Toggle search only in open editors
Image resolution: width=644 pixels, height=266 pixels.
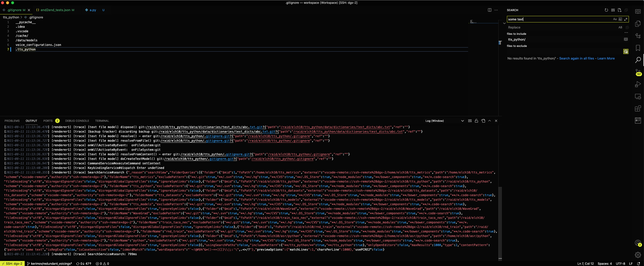click(x=626, y=39)
